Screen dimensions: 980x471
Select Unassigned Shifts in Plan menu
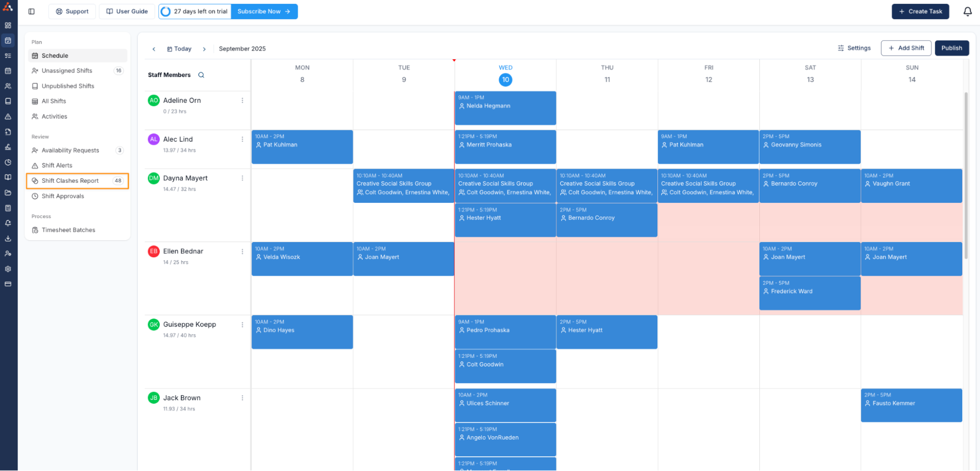(67, 71)
